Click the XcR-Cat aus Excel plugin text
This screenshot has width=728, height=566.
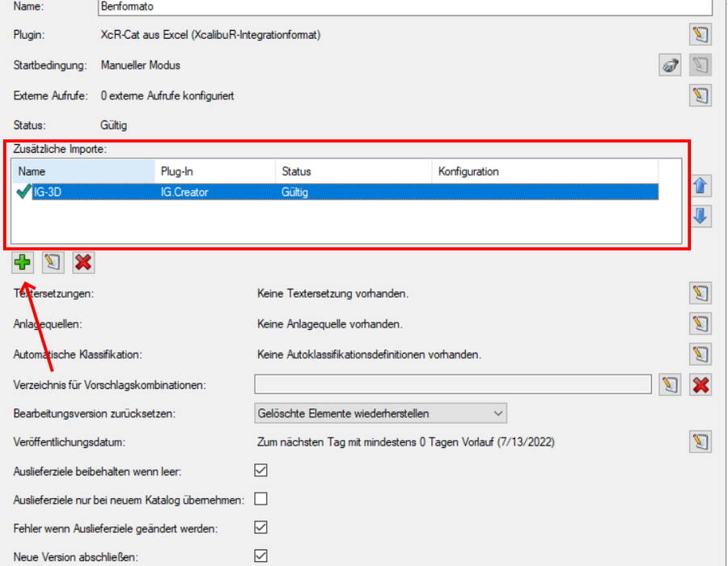pyautogui.click(x=210, y=35)
